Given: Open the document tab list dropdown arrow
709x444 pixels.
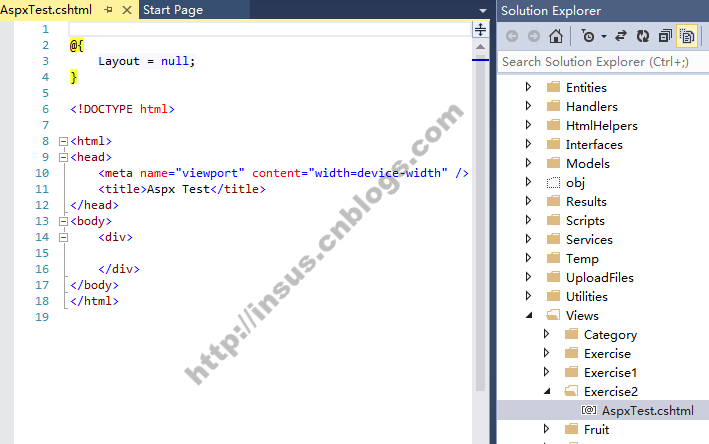Looking at the screenshot, I should [x=482, y=10].
